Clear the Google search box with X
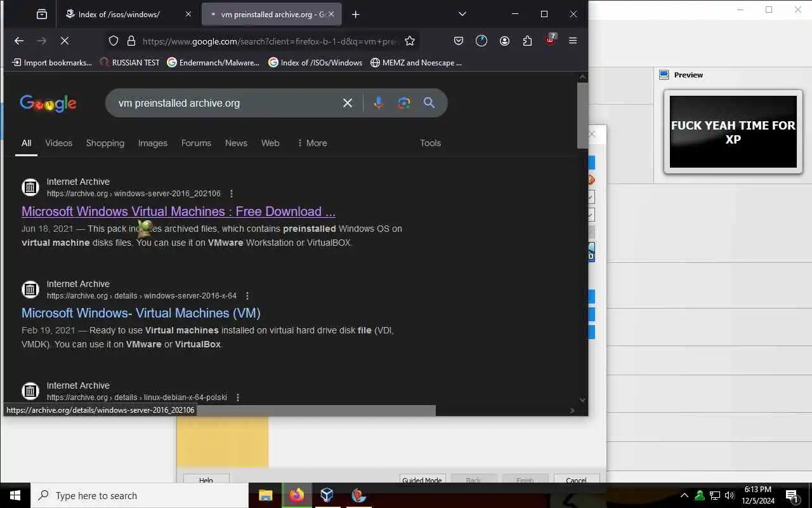This screenshot has height=508, width=812. point(348,103)
